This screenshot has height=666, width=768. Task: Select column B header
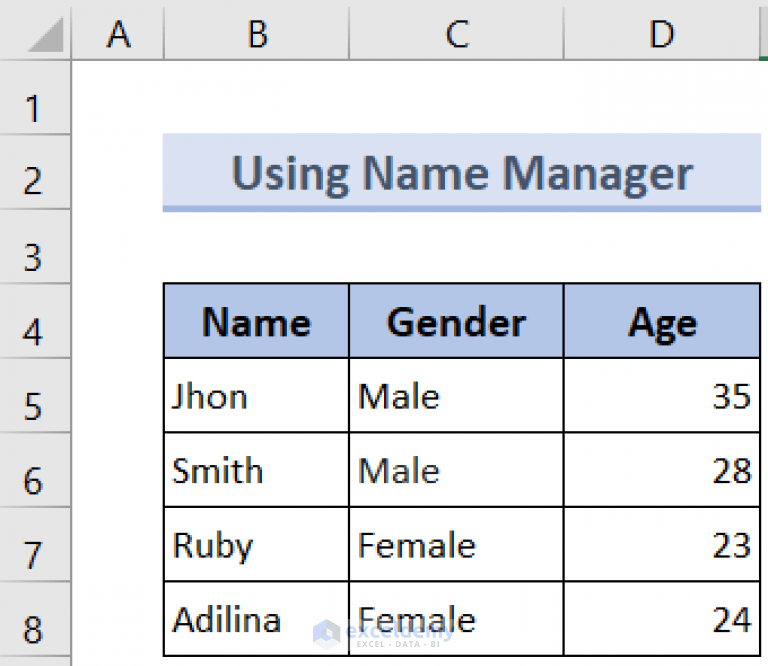point(257,34)
